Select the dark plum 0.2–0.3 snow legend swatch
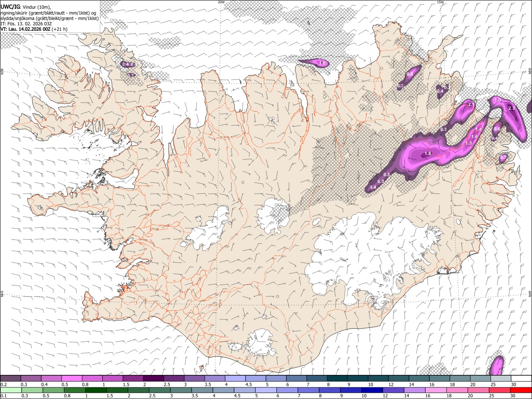This screenshot has height=399, width=532. pos(10,378)
